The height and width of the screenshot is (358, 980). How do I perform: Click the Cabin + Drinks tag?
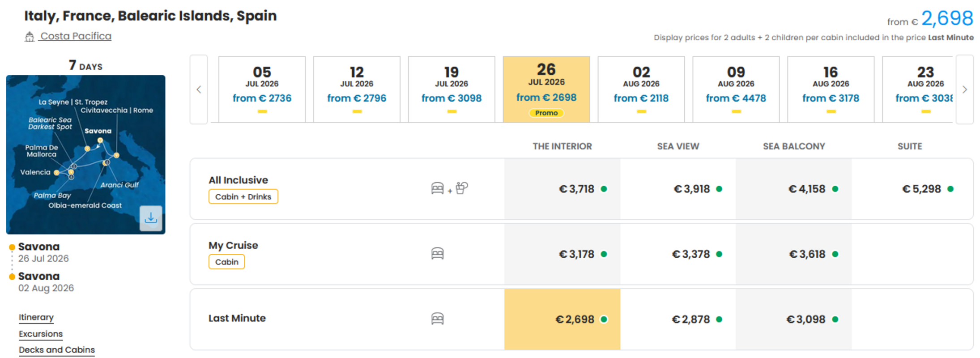coord(243,196)
